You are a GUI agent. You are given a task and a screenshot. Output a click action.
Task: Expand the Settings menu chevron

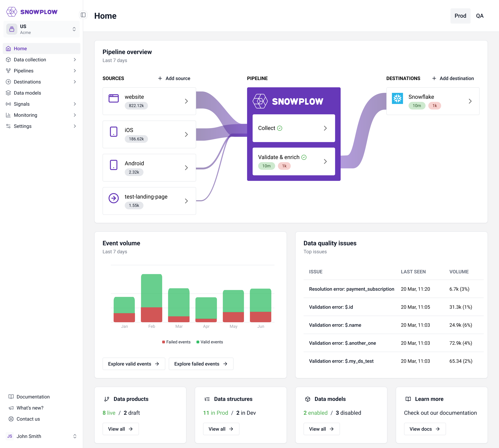pyautogui.click(x=75, y=126)
